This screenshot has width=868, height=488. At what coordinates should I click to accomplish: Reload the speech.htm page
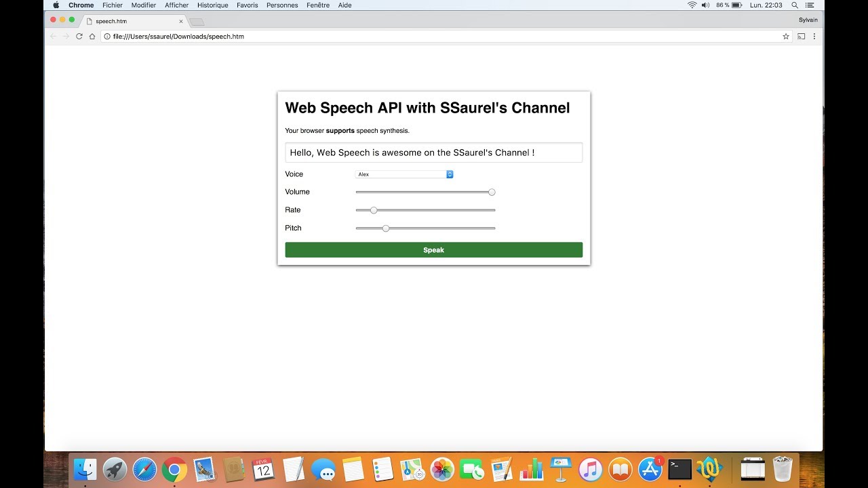click(x=79, y=36)
